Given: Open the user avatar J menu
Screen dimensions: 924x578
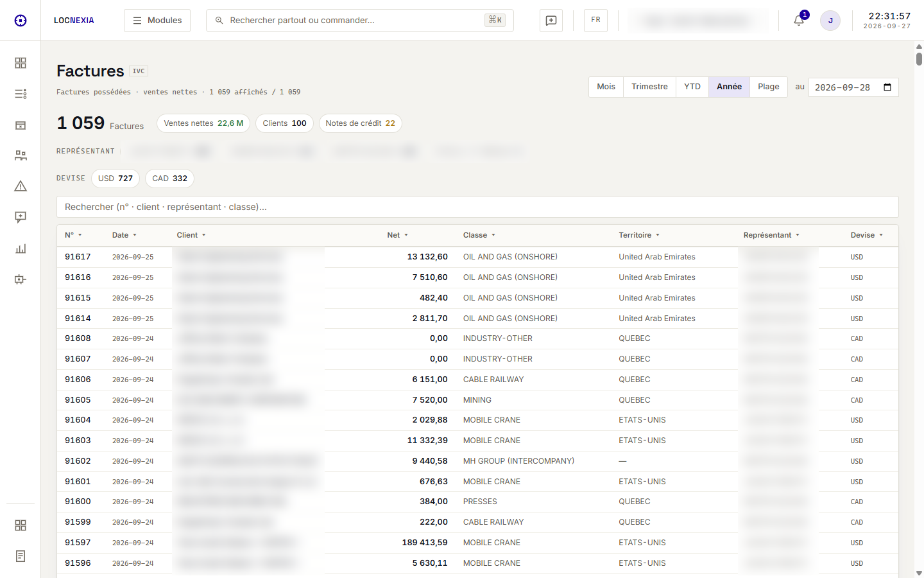Looking at the screenshot, I should coord(830,21).
